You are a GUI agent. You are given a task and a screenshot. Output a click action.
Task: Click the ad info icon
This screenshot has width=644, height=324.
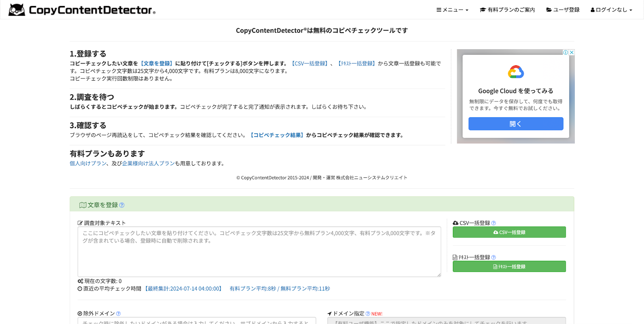coord(566,52)
